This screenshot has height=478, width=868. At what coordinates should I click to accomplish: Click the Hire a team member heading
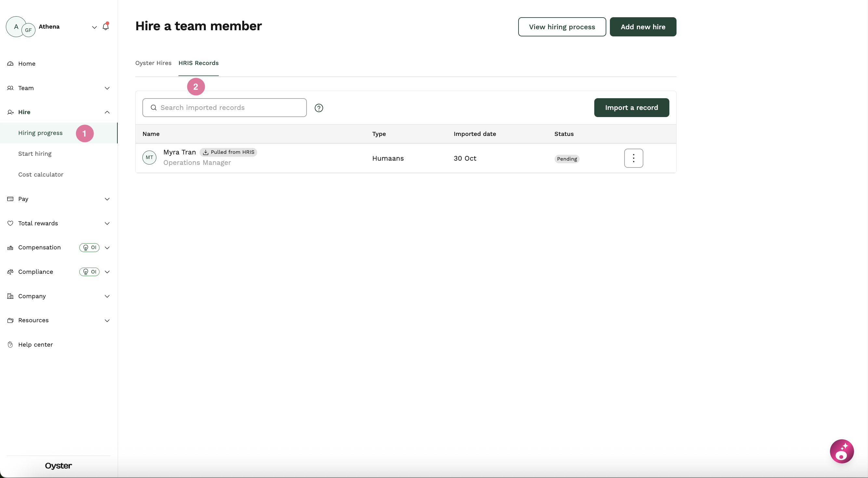coord(198,26)
